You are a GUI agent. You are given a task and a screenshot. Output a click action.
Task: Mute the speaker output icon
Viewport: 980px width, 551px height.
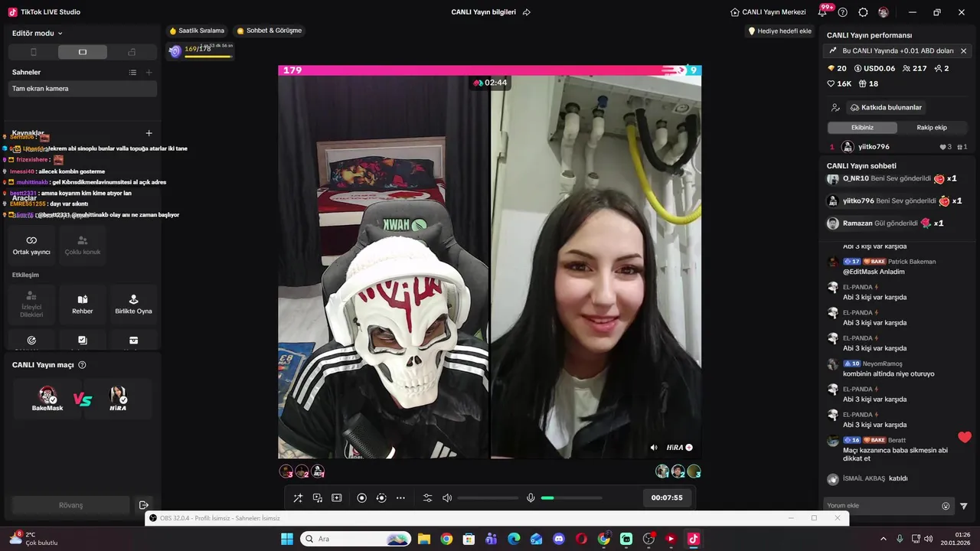(447, 498)
